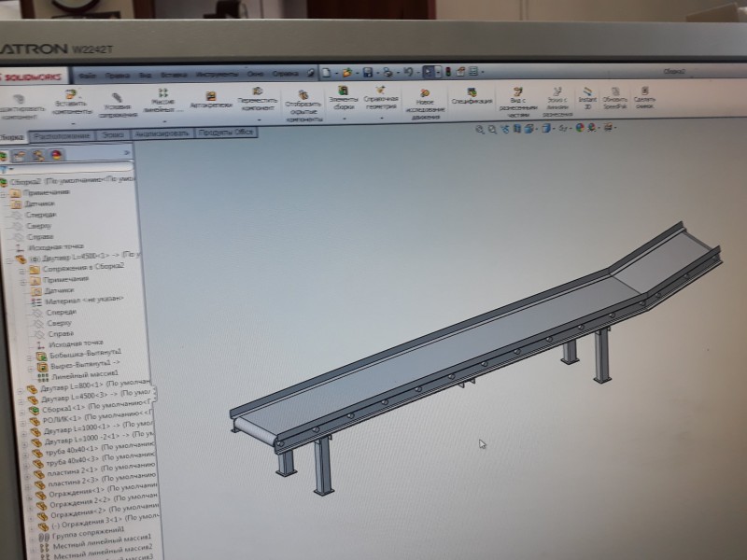This screenshot has width=747, height=560.
Task: Click the New document icon
Action: [326, 73]
